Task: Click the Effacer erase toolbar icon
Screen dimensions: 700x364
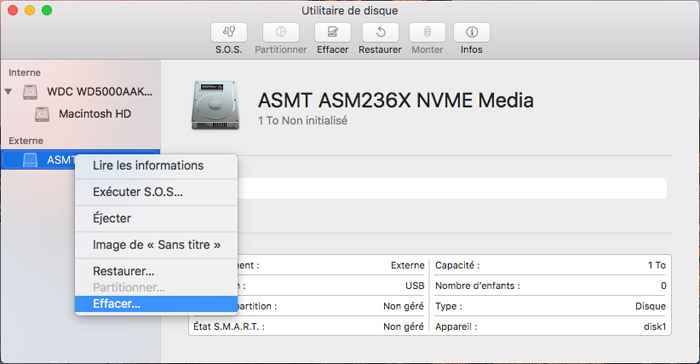Action: pos(333,32)
